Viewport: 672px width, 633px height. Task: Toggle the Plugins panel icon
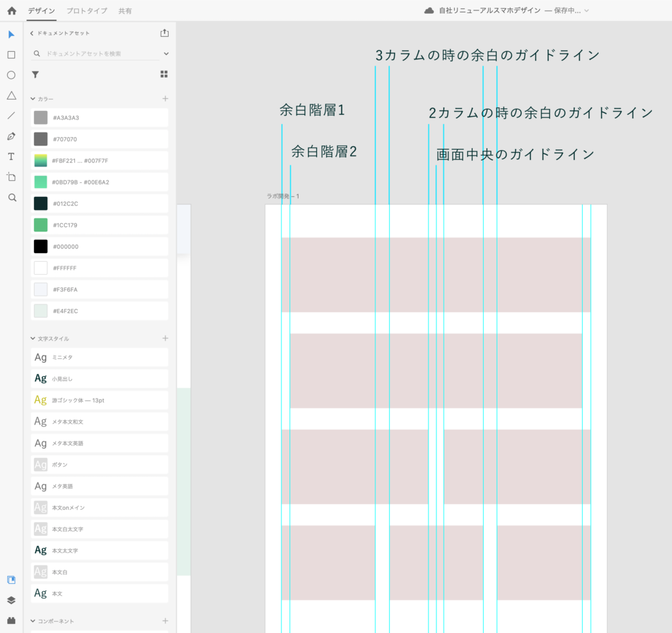pyautogui.click(x=11, y=620)
